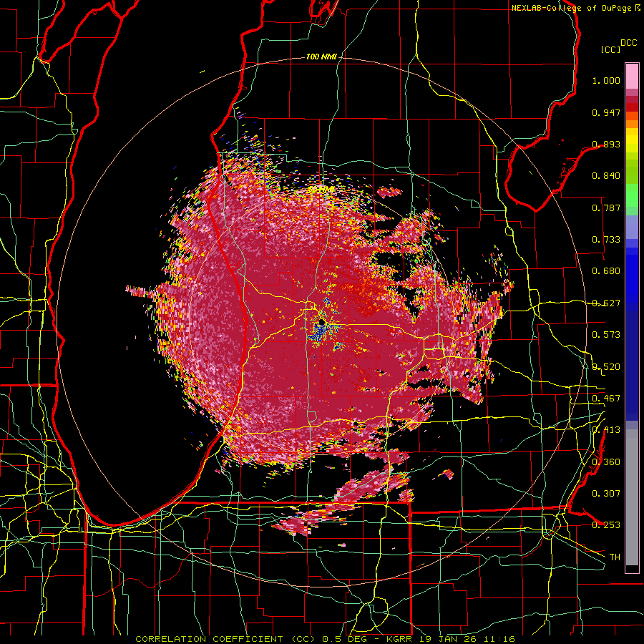Click the 11:16 timestamp in caption

coord(499,639)
